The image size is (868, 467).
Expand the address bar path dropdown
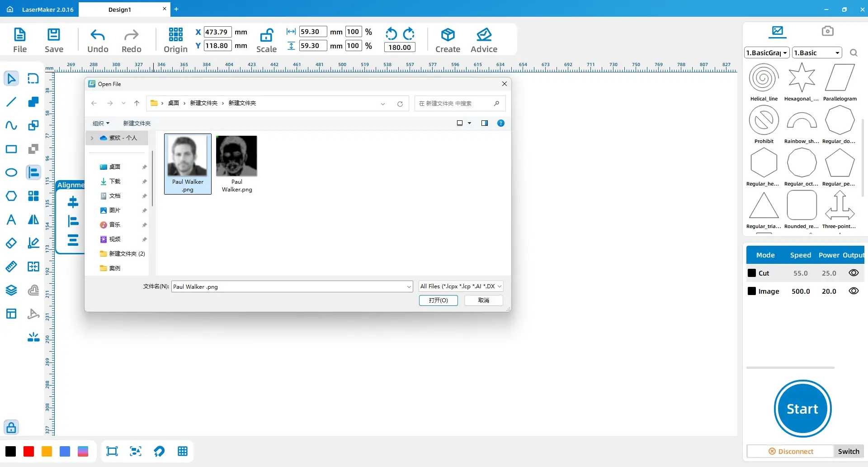[x=383, y=104]
